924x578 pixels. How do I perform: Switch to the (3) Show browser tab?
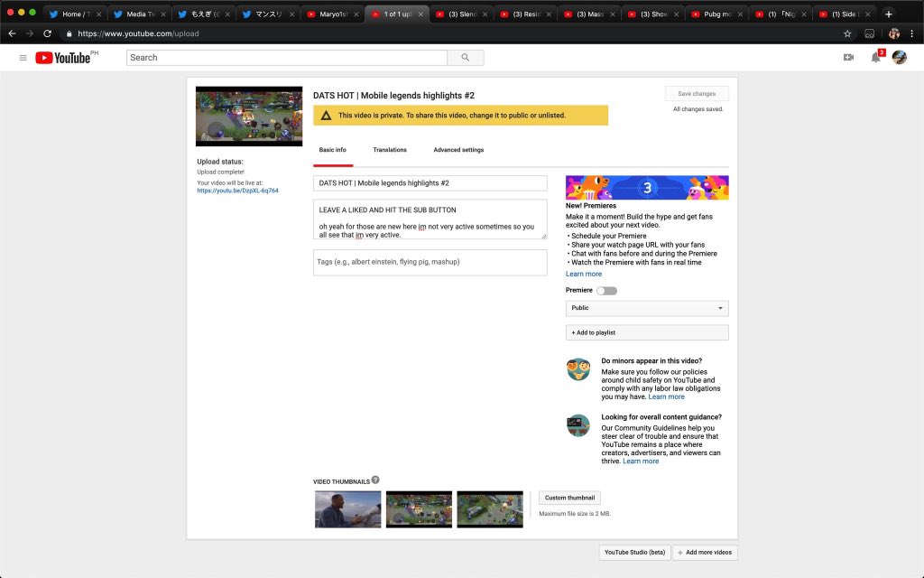[x=653, y=14]
